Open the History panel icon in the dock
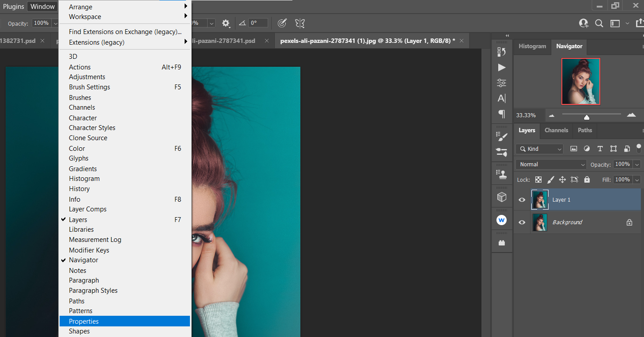Image resolution: width=644 pixels, height=337 pixels. click(x=501, y=52)
